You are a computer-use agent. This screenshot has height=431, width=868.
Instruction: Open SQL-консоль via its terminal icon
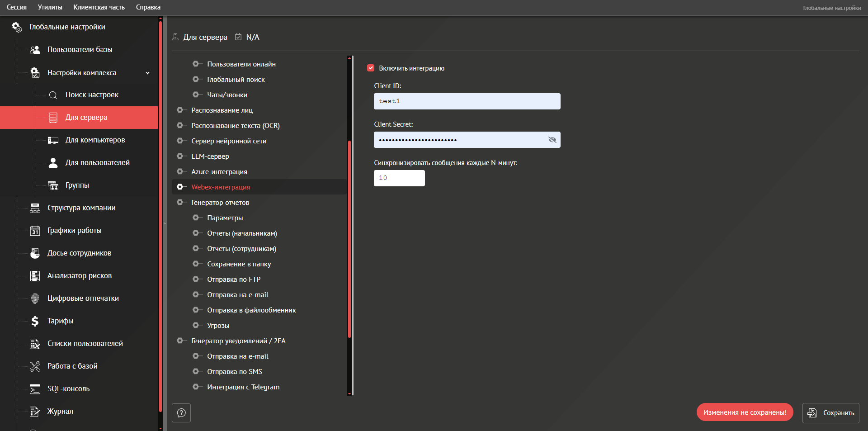coord(35,389)
